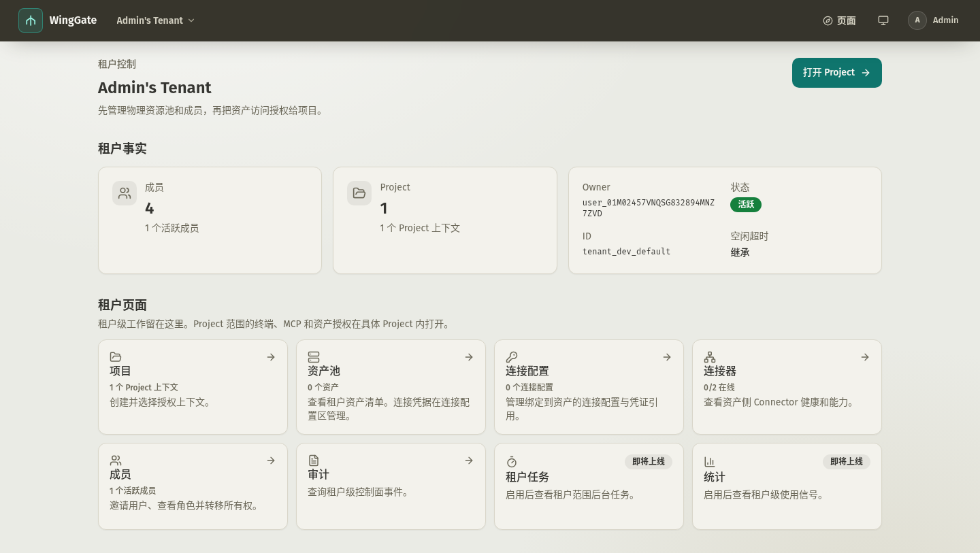Click the key icon on 连接配置 card
The width and height of the screenshot is (980, 553).
click(512, 357)
